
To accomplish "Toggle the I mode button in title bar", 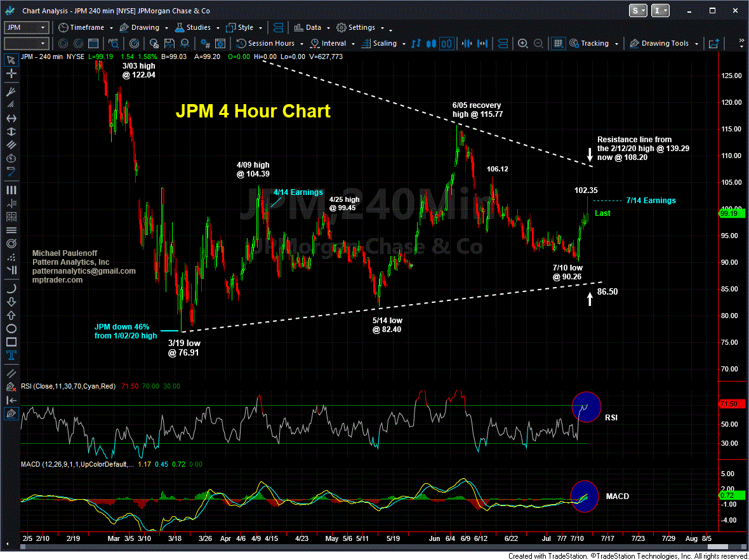I will click(x=661, y=11).
